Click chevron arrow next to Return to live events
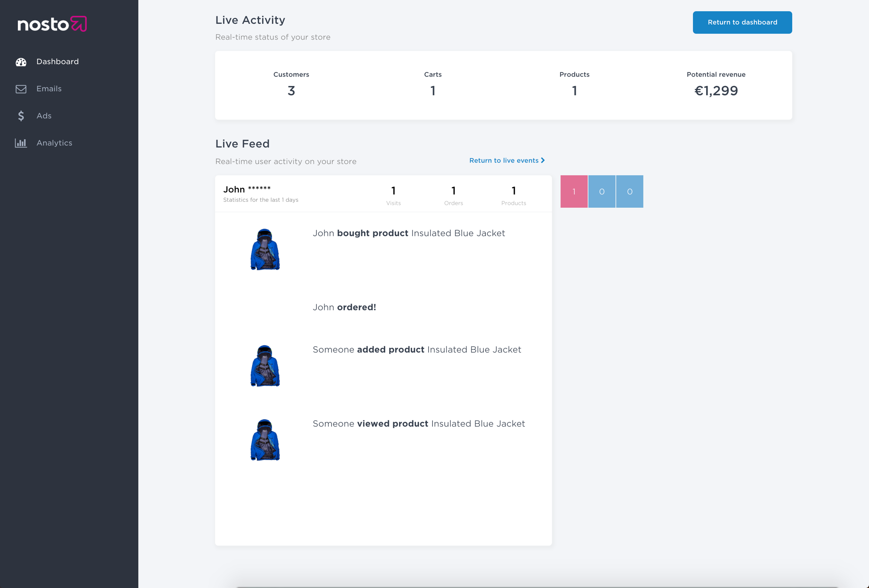The height and width of the screenshot is (588, 869). pos(543,160)
